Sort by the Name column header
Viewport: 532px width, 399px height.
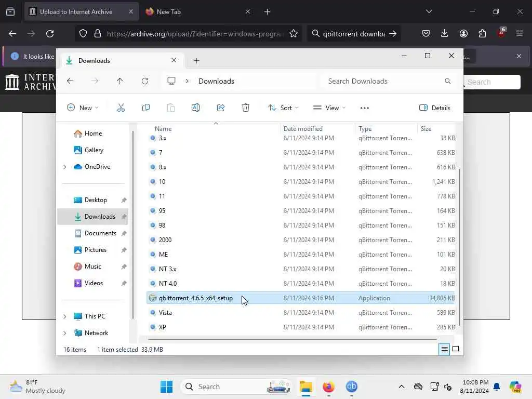coord(163,129)
